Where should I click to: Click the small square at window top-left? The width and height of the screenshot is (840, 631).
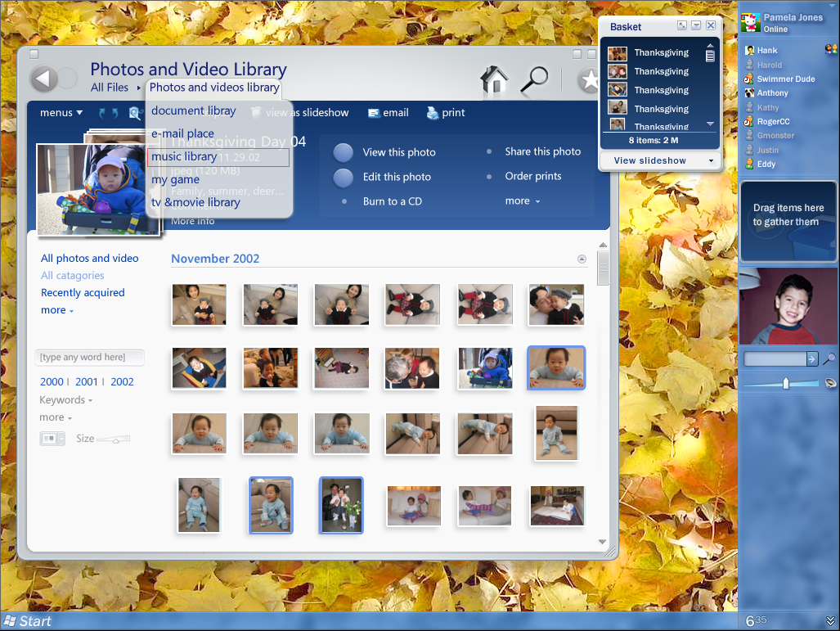tap(34, 54)
